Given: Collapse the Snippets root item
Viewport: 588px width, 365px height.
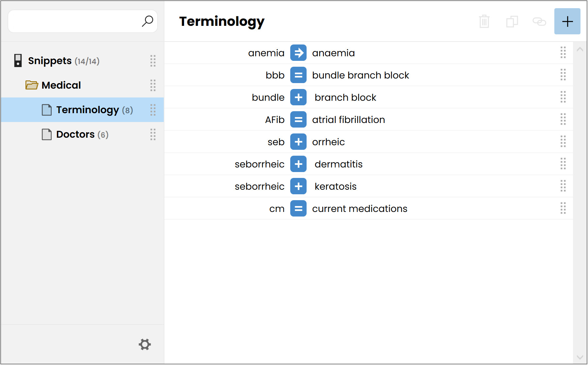Looking at the screenshot, I should coord(18,61).
